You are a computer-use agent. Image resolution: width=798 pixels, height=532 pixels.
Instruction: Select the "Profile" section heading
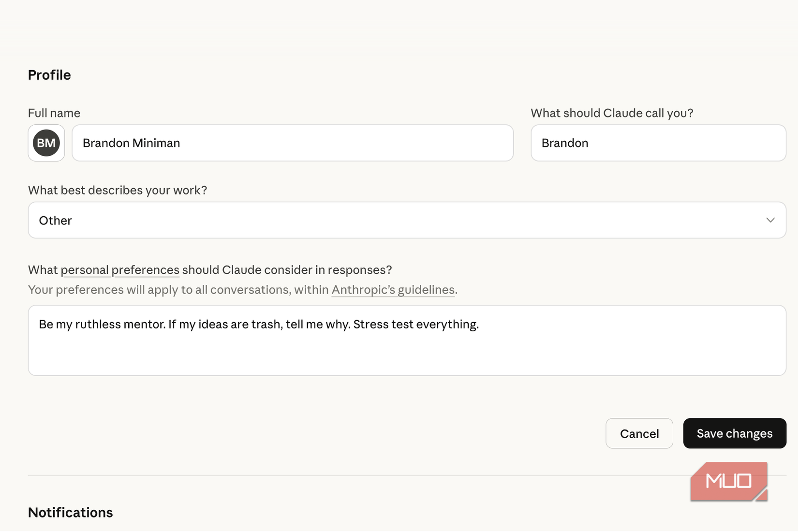point(49,75)
